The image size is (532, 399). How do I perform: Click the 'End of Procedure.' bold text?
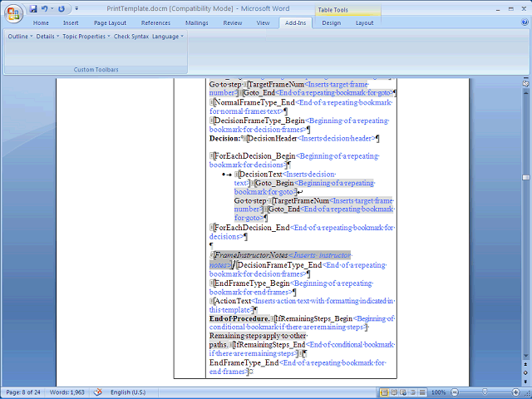(x=239, y=318)
